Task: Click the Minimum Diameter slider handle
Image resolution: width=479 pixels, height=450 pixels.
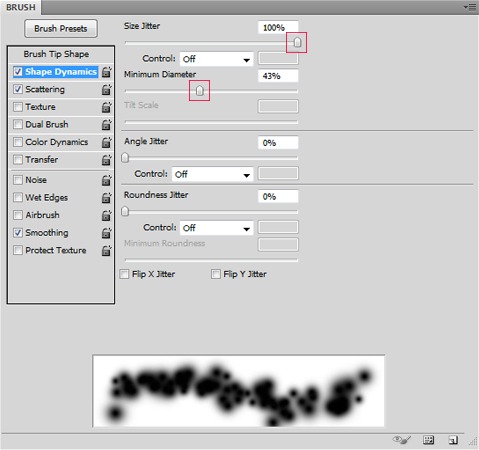Action: [x=199, y=90]
